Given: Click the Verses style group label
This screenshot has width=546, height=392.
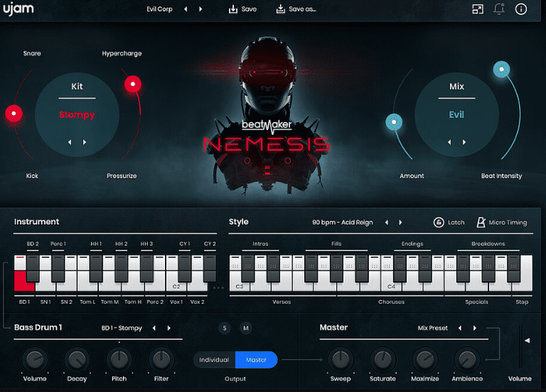Looking at the screenshot, I should point(282,302).
